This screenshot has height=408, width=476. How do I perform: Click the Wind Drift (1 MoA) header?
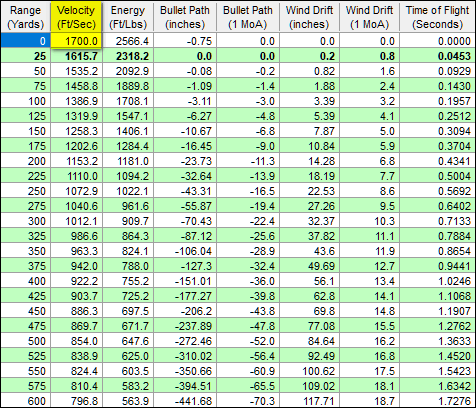point(370,17)
